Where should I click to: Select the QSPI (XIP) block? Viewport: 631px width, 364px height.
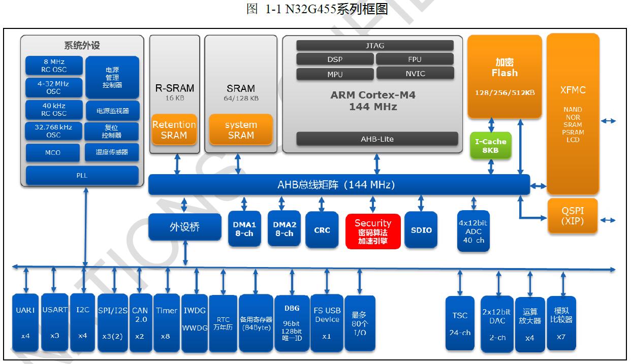coord(573,216)
